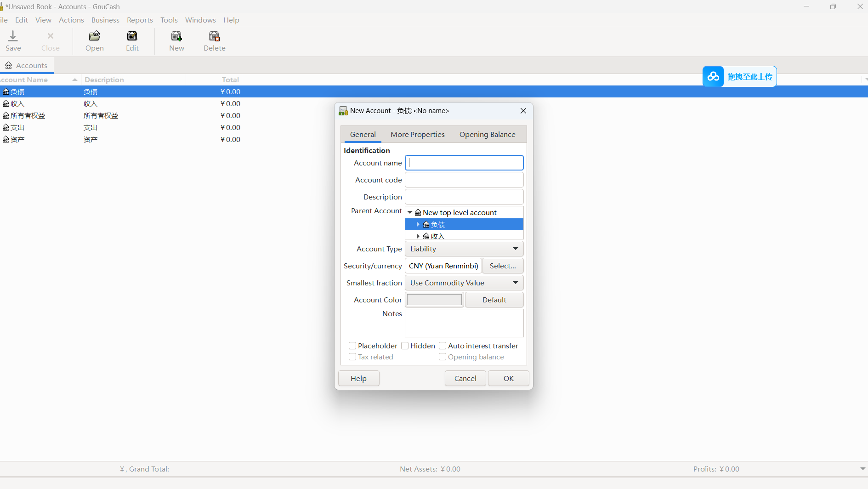Open the Reports menu

tap(140, 20)
